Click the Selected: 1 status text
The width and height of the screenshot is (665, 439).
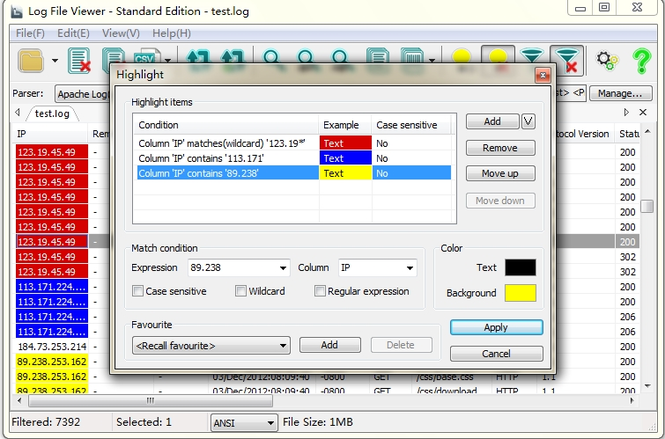point(144,422)
